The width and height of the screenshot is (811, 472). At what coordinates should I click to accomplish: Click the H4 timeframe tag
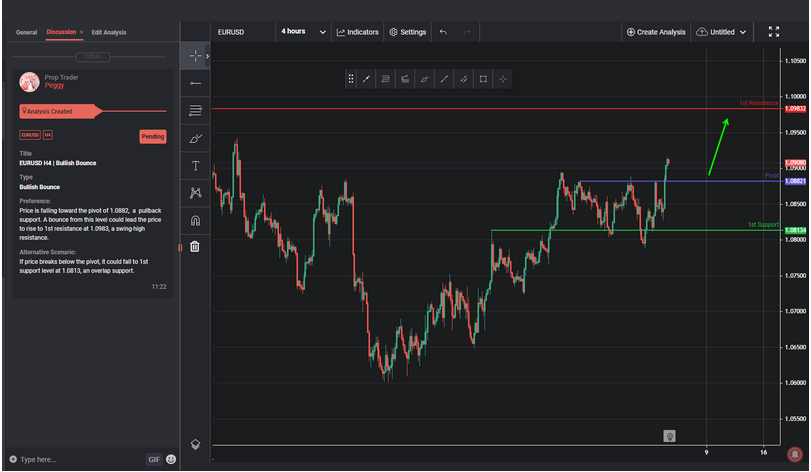[x=48, y=135]
